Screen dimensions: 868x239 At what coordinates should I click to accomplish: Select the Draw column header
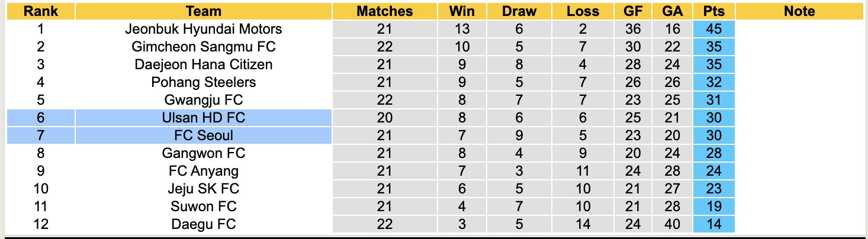[519, 11]
